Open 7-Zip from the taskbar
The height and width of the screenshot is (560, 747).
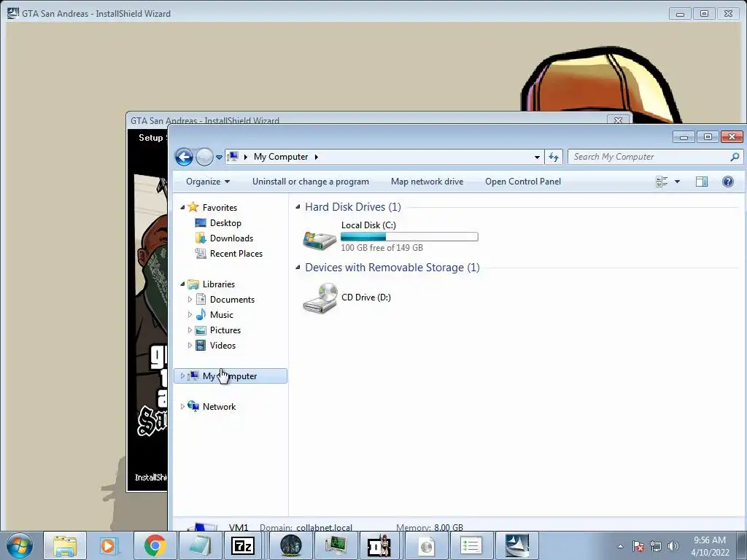pos(243,545)
